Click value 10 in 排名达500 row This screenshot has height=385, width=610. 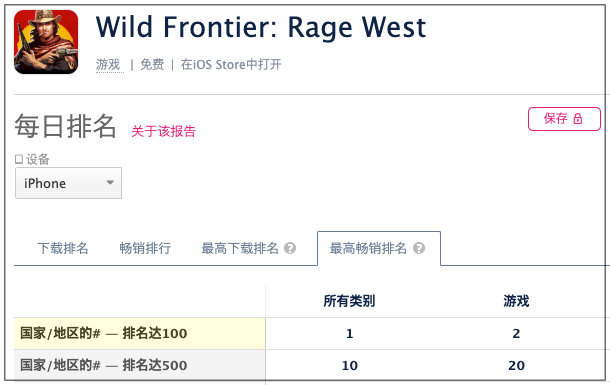(x=349, y=366)
